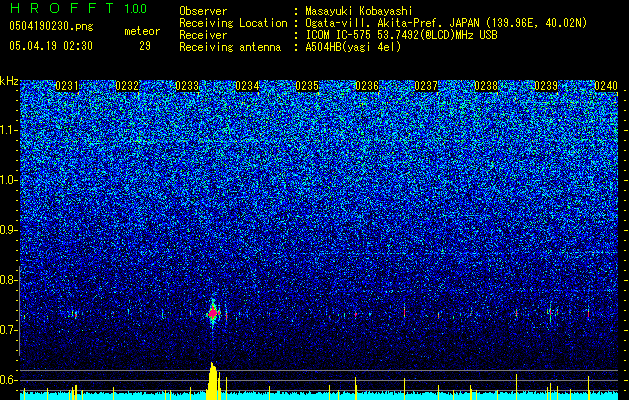
Task: Click time marker 0240
Action: pos(606,86)
